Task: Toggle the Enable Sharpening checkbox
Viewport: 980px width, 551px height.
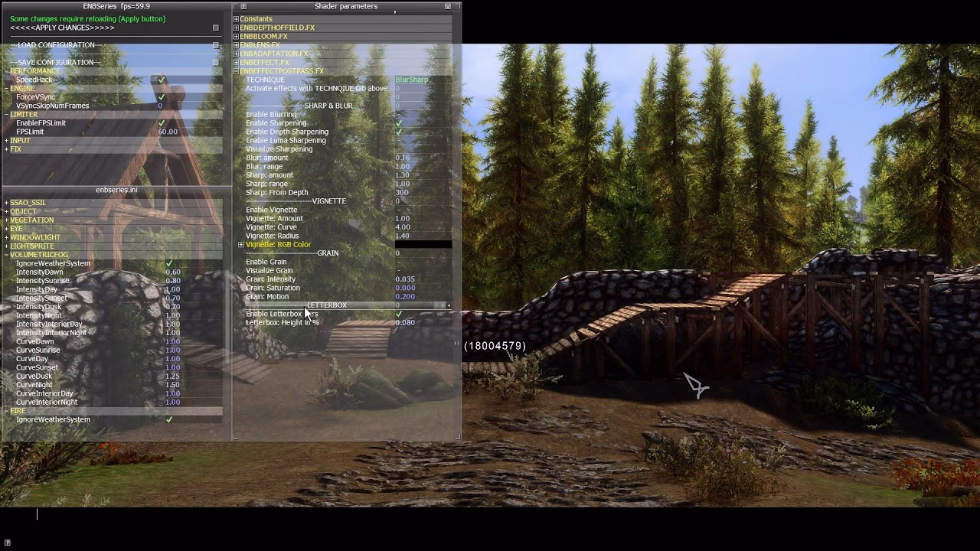Action: point(398,123)
